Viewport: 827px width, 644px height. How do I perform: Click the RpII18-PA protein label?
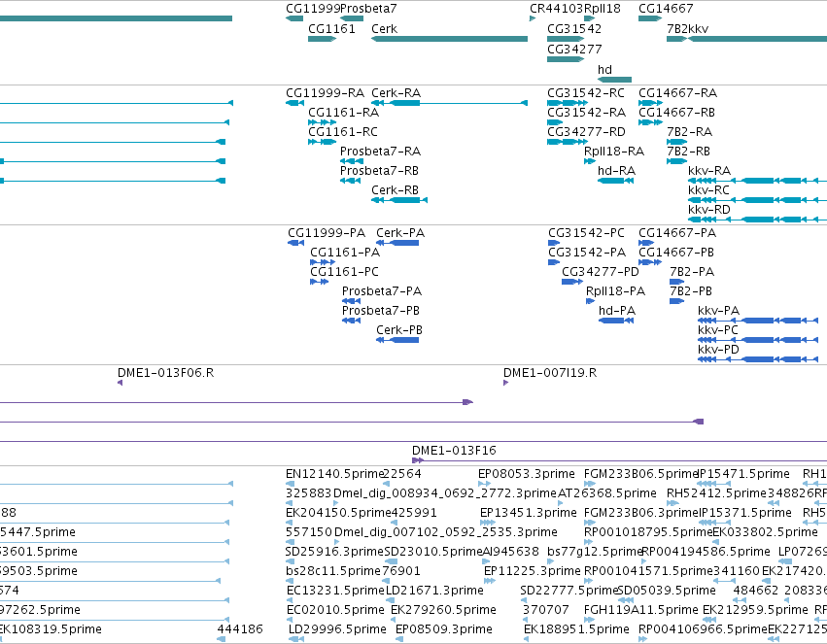[615, 291]
